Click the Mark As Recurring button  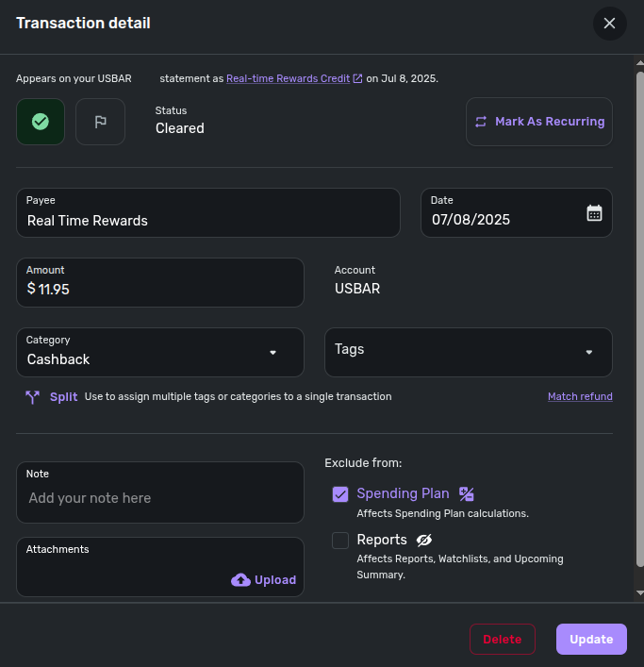tap(539, 122)
